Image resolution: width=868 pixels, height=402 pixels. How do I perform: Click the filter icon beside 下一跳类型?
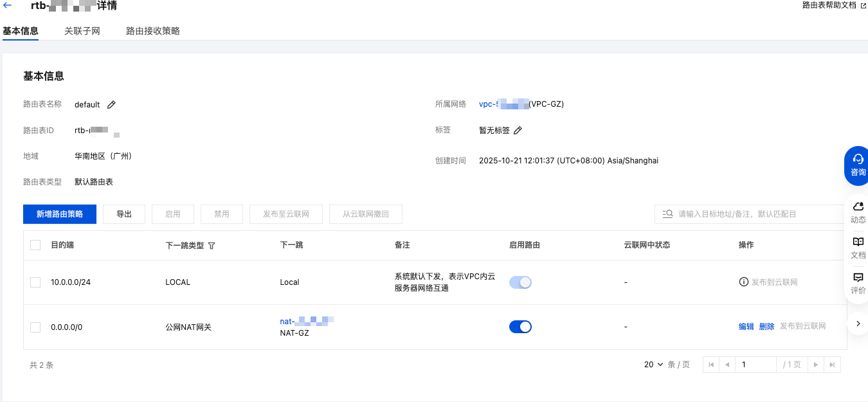212,246
